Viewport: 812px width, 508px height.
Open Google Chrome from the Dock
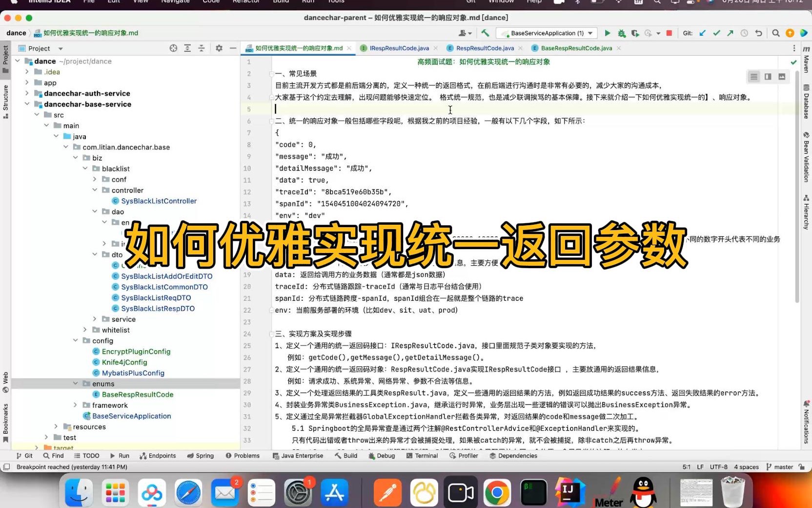[497, 492]
